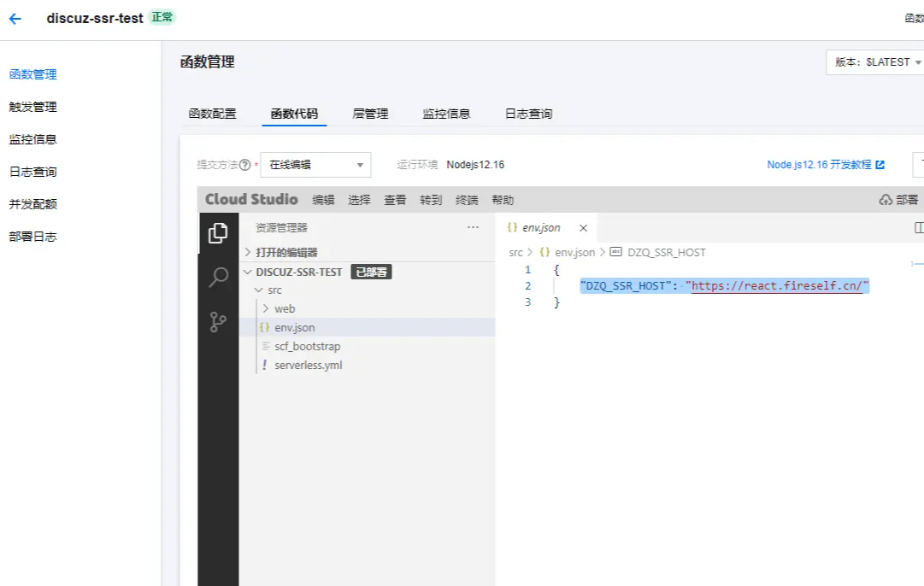
Task: Open the 提交方法 在线编辑 dropdown
Action: click(x=316, y=165)
